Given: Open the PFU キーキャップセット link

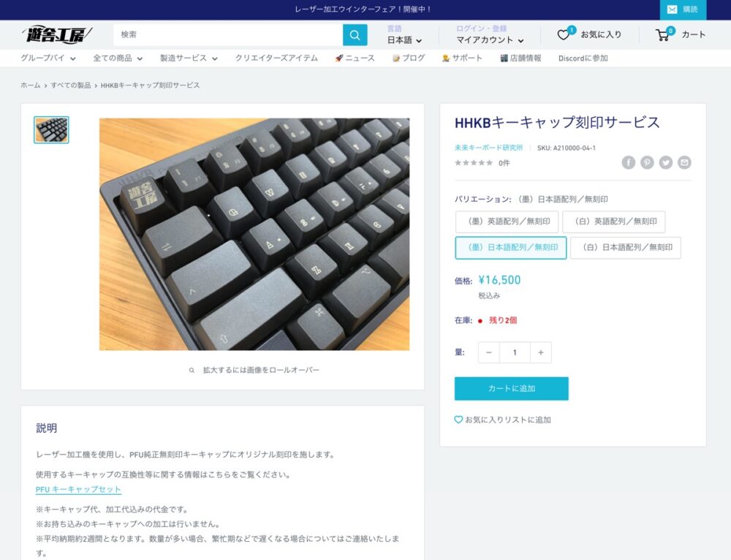Looking at the screenshot, I should [x=78, y=489].
